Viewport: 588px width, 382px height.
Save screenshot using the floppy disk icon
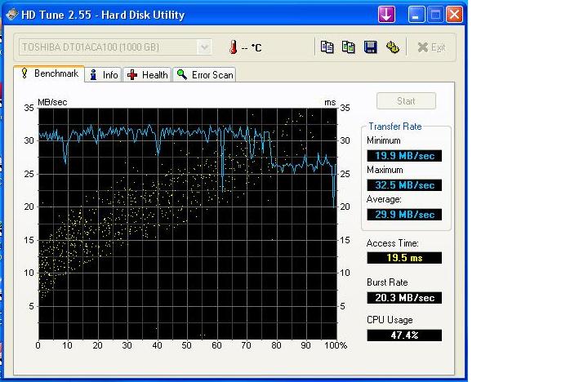pyautogui.click(x=370, y=47)
